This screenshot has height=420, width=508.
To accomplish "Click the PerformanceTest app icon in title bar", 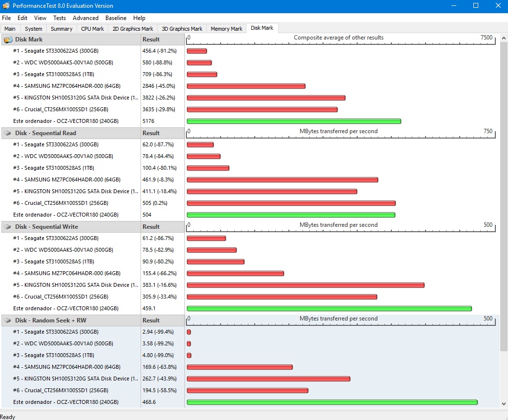I will tap(6, 6).
